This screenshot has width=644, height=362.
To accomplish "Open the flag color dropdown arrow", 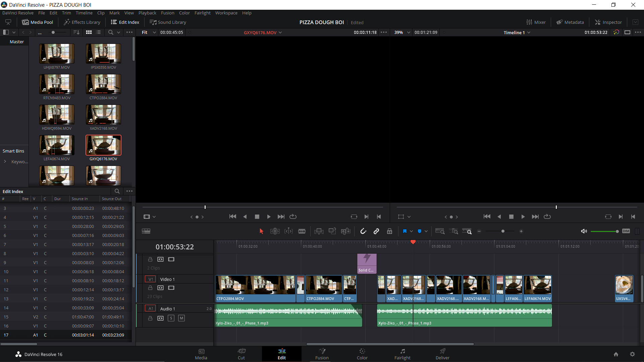I will 411,231.
